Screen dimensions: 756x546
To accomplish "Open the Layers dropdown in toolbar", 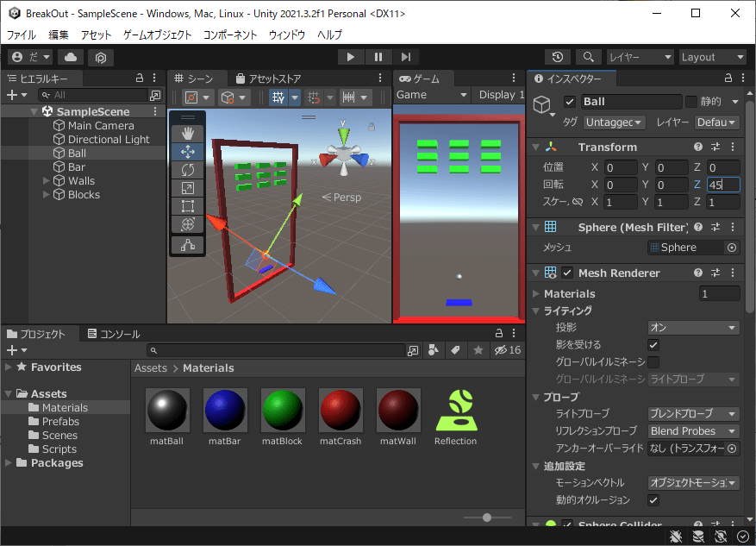I will 640,57.
